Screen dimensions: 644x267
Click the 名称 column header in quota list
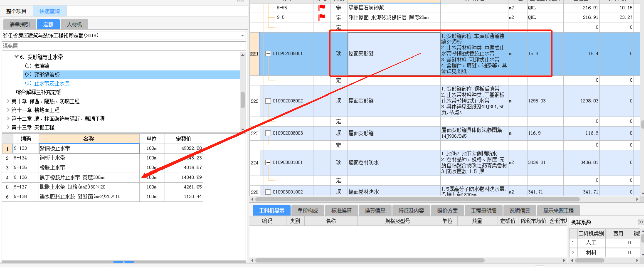pos(89,139)
